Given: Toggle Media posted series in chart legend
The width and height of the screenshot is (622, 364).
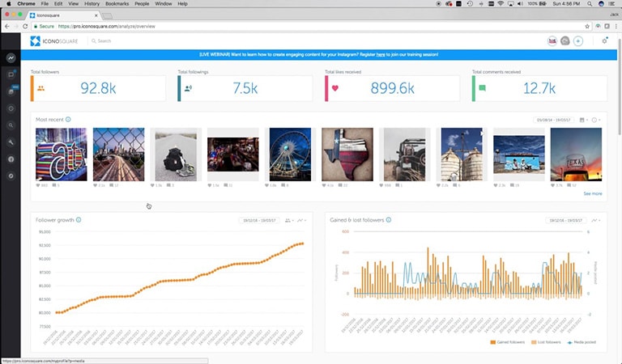Looking at the screenshot, I should pos(582,342).
